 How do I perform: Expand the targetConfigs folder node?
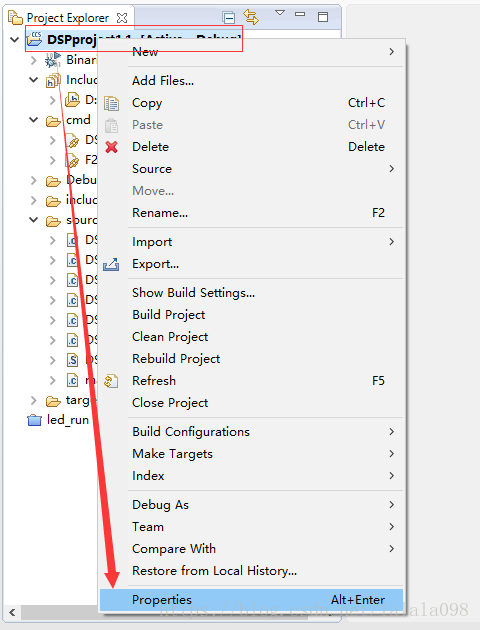[x=34, y=400]
